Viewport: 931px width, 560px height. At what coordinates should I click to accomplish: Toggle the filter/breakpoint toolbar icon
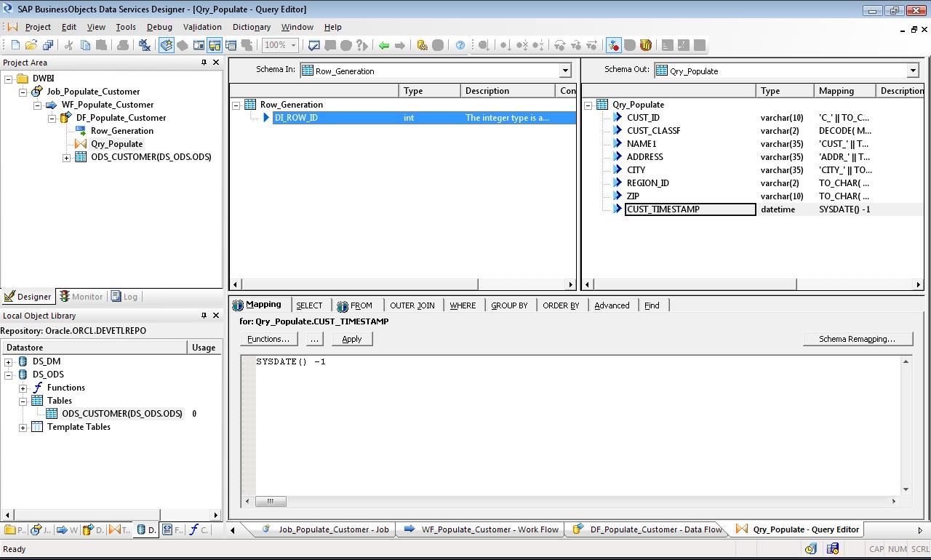(614, 45)
